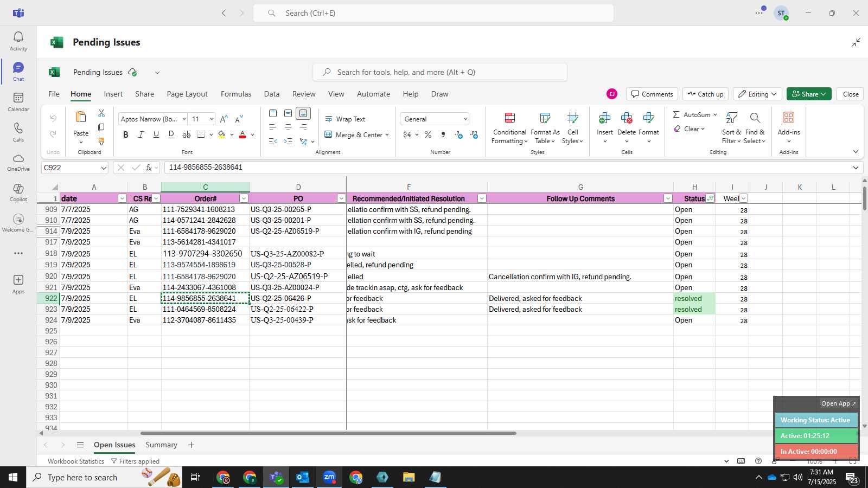The image size is (868, 488).
Task: Apply double underline formatting
Action: click(171, 134)
